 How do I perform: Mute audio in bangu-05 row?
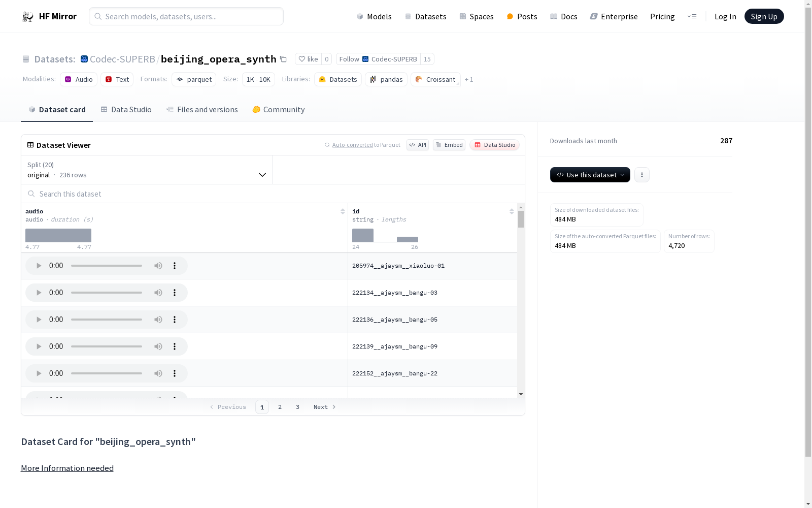158,320
